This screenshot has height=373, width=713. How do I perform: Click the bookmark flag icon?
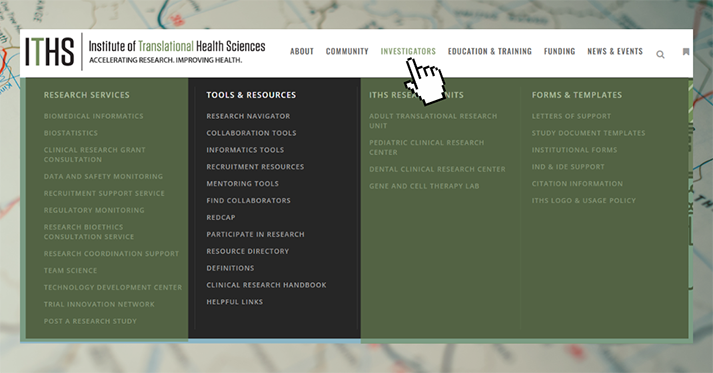click(x=686, y=52)
